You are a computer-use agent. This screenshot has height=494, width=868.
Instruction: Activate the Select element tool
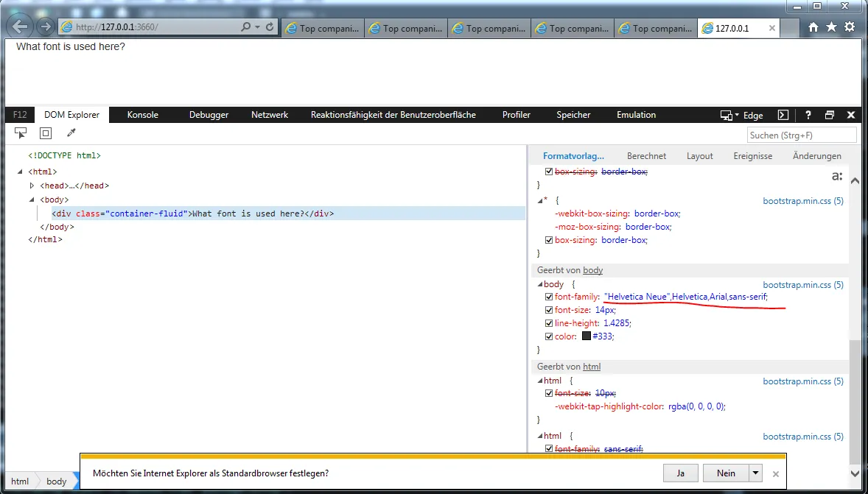click(21, 133)
